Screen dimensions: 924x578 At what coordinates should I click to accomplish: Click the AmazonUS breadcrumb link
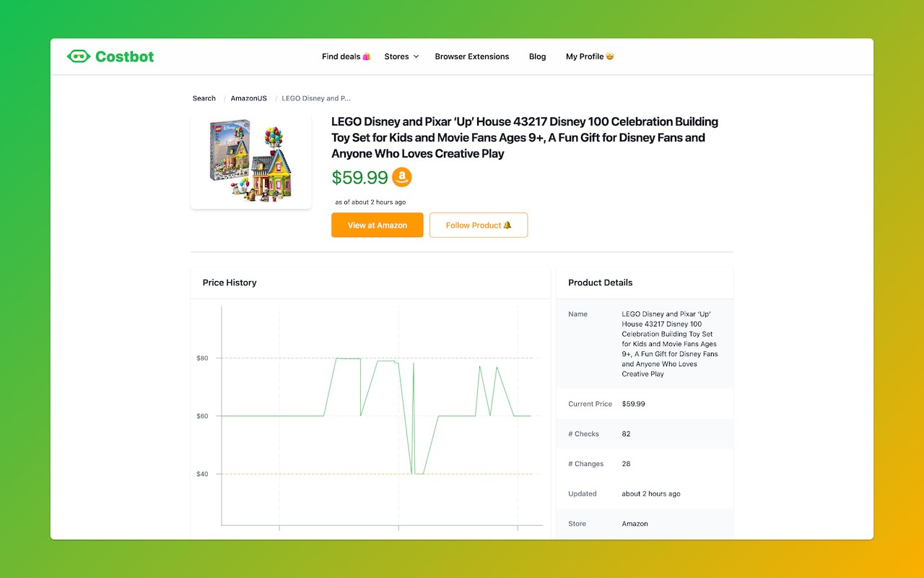coord(249,98)
